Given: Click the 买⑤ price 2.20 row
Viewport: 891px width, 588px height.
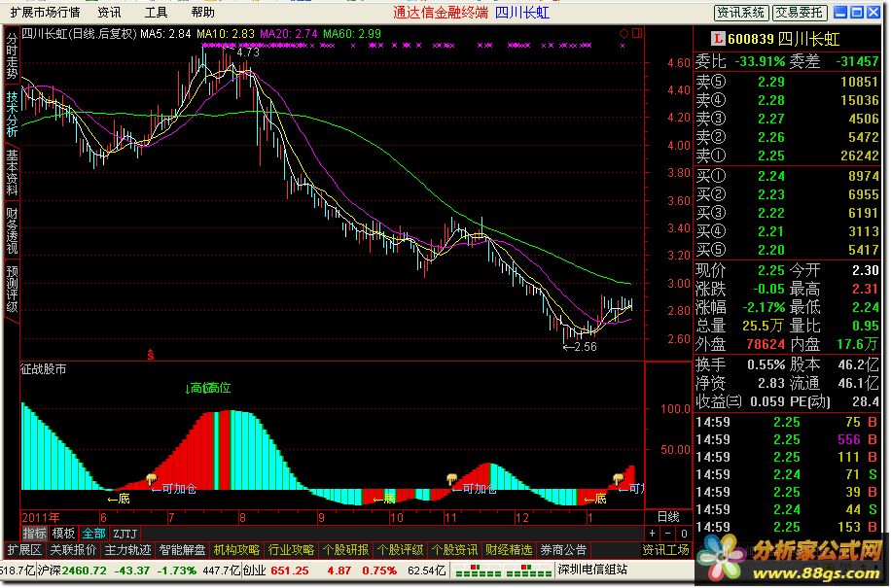Looking at the screenshot, I should [788, 250].
